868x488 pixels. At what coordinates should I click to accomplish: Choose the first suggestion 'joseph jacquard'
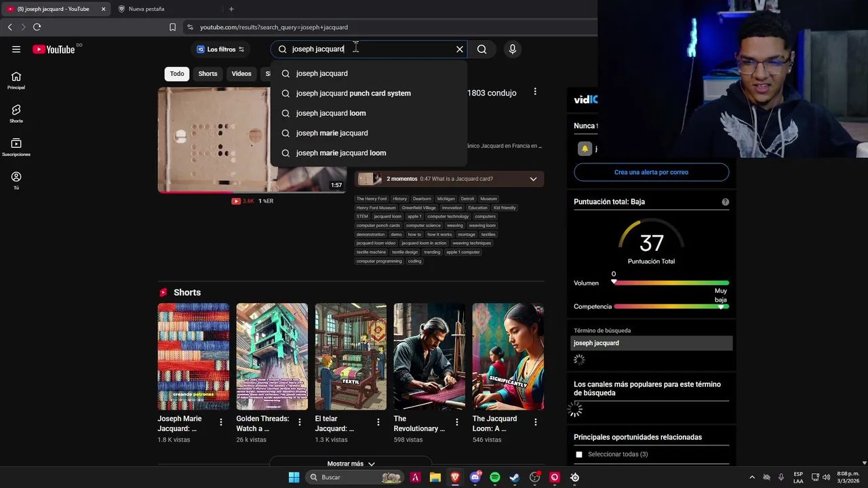coord(368,73)
